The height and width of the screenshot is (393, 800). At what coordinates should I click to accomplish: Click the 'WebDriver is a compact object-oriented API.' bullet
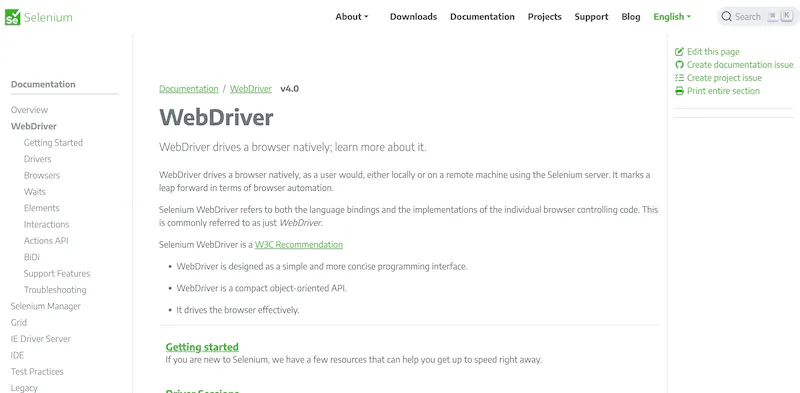coord(262,288)
